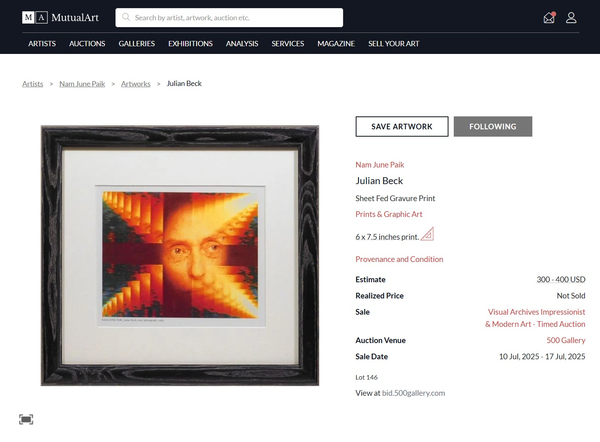The image size is (600, 442).
Task: Open the mail notifications envelope icon
Action: point(549,18)
